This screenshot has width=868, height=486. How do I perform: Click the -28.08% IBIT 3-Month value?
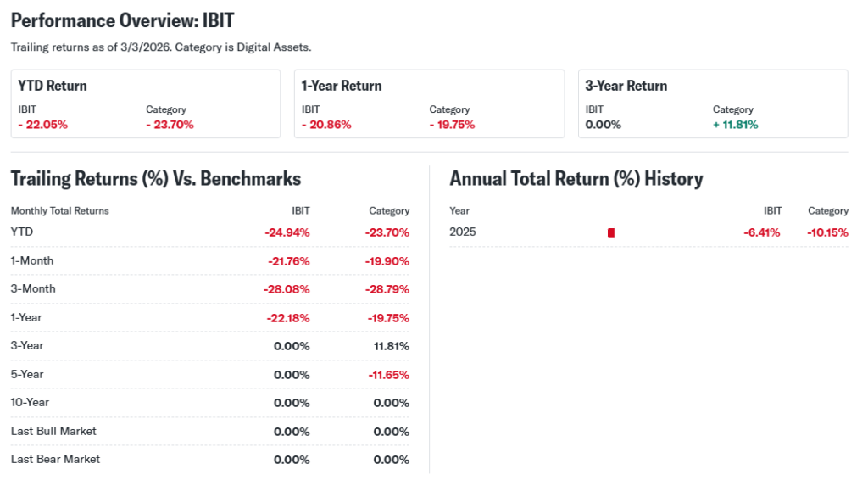287,289
